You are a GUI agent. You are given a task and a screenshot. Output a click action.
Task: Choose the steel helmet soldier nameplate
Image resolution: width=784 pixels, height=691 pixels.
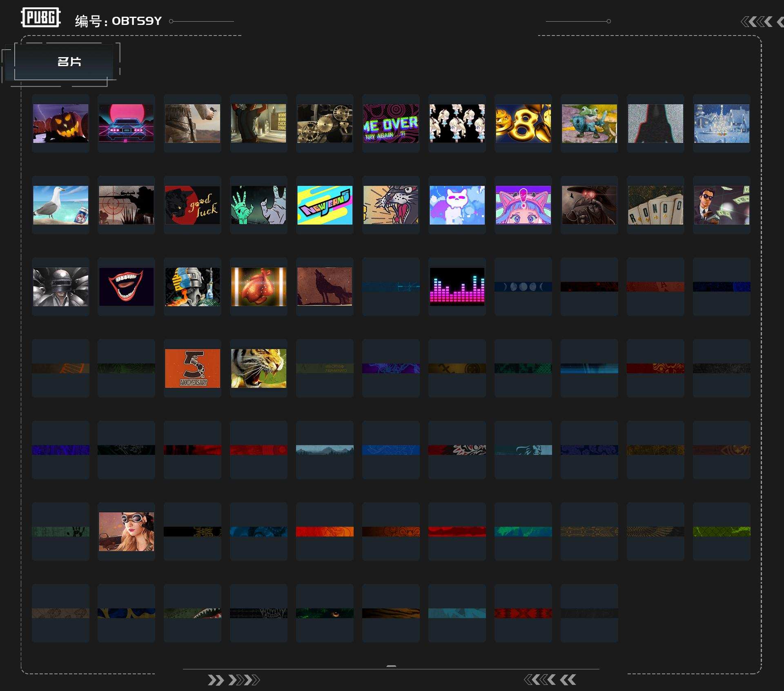(x=60, y=287)
